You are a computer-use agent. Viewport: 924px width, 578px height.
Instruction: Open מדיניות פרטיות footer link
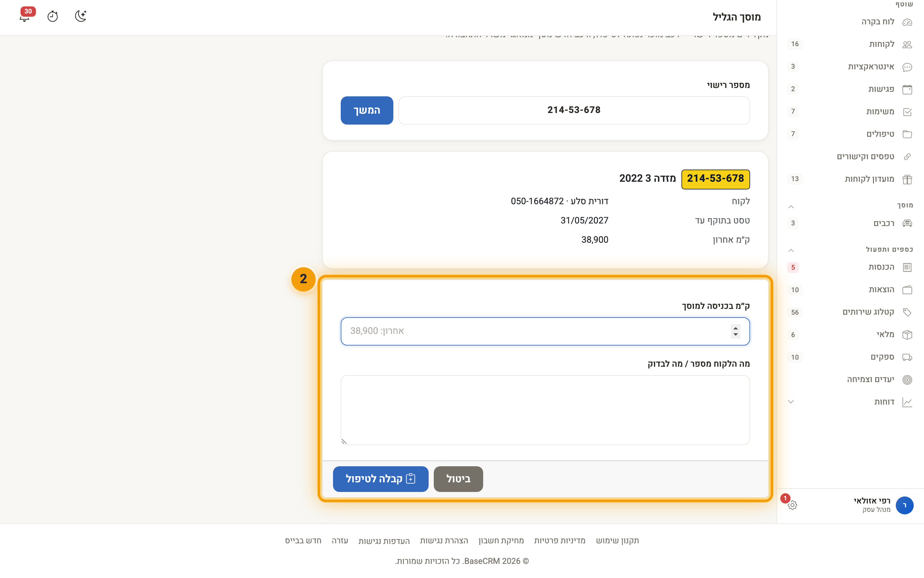[x=559, y=540]
